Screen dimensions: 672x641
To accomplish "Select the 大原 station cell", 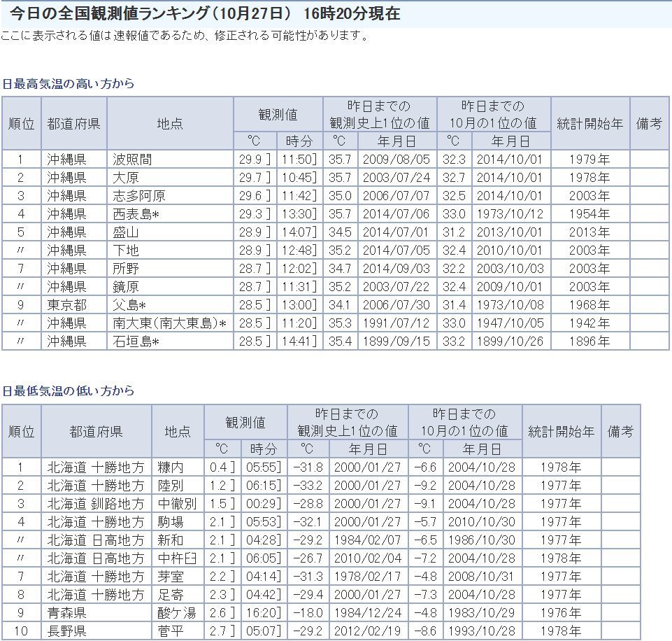I will [x=170, y=178].
